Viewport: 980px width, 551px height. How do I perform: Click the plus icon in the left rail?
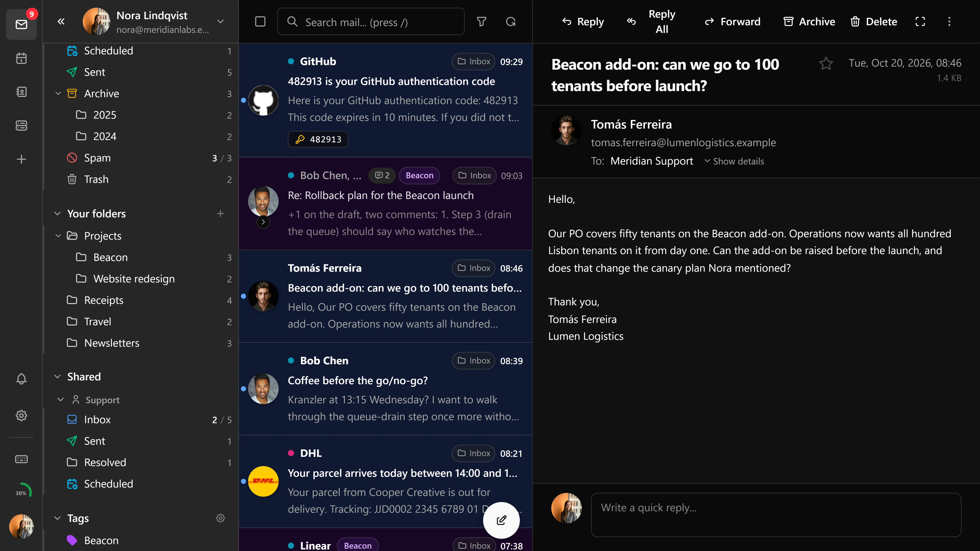[x=21, y=159]
